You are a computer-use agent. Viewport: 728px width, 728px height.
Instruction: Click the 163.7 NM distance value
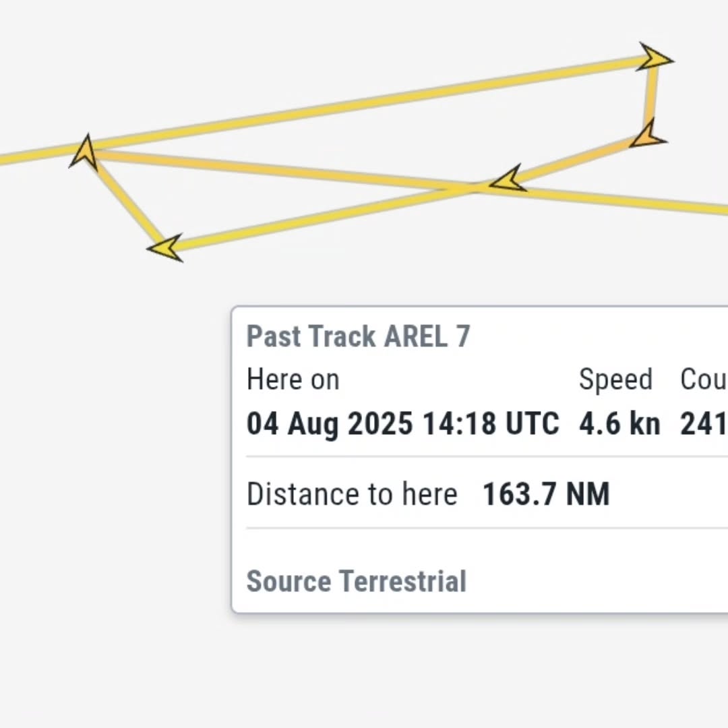click(x=546, y=494)
